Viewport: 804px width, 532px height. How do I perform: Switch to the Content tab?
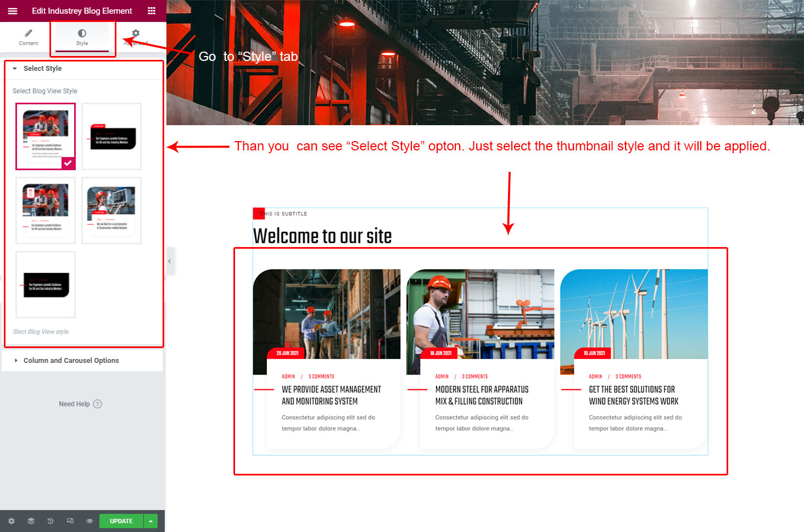(28, 37)
